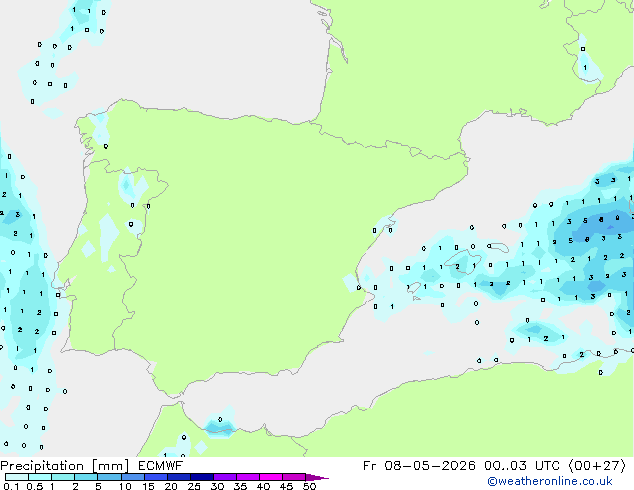The height and width of the screenshot is (490, 634).
Task: Click the '0.5' legend scale label
Action: [x=35, y=486]
